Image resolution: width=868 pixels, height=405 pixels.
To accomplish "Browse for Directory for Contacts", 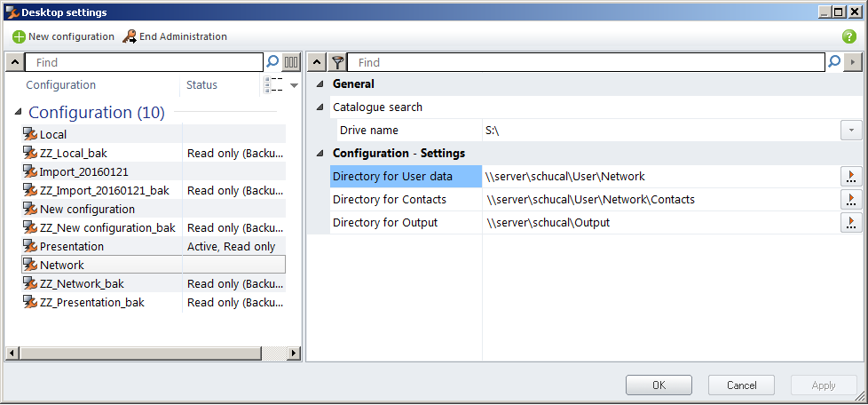I will point(851,200).
